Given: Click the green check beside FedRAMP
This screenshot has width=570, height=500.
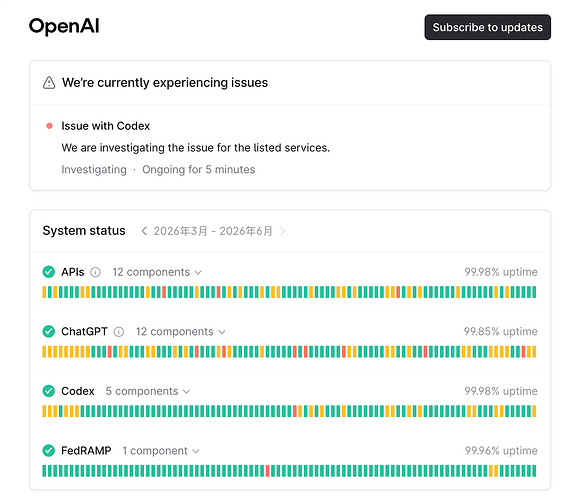Looking at the screenshot, I should coord(49,451).
